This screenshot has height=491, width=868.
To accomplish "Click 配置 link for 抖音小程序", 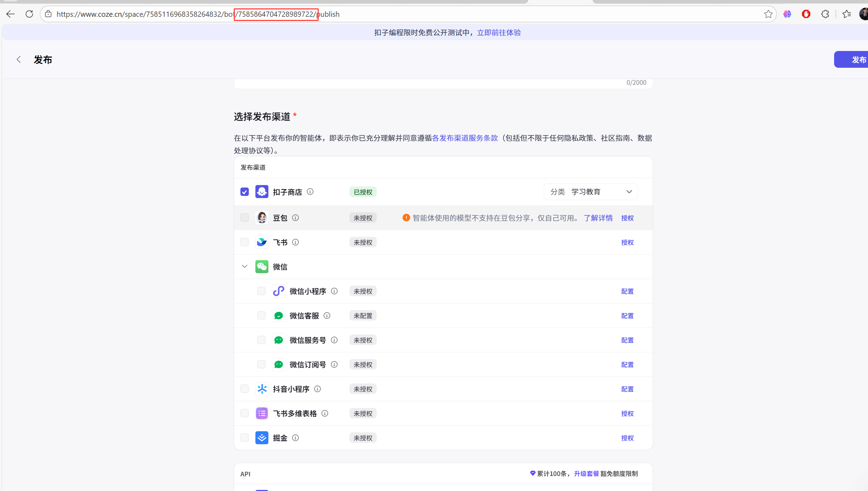I will 627,389.
